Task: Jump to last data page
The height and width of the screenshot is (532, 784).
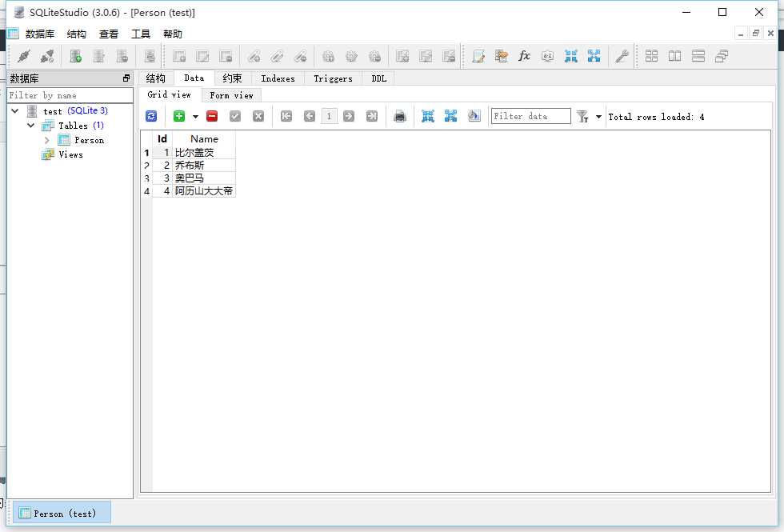Action: (x=371, y=117)
